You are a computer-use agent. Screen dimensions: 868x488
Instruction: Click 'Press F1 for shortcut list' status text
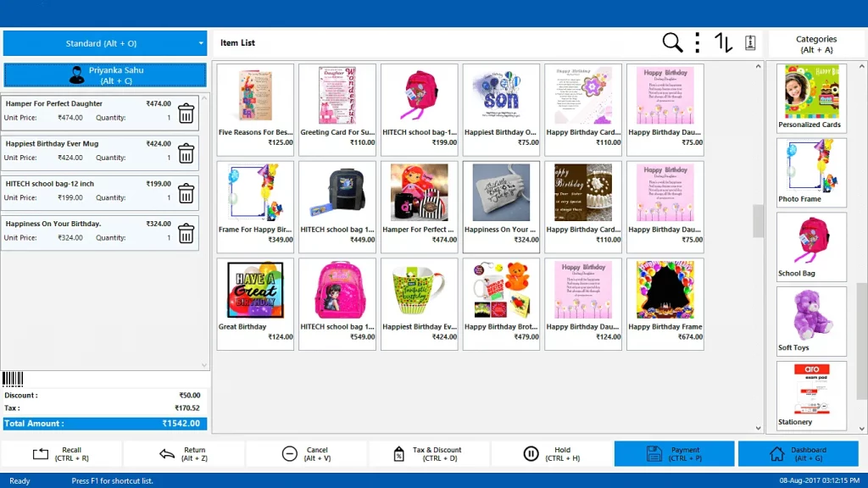113,481
